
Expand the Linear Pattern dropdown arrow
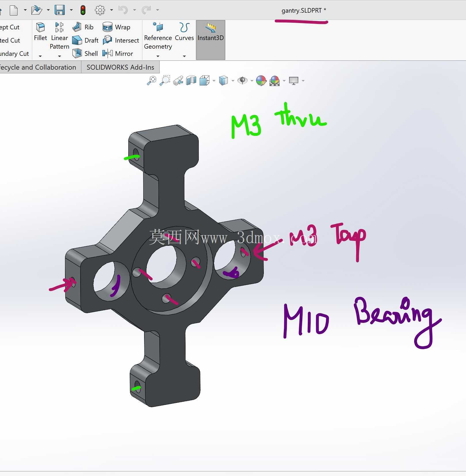coord(59,56)
